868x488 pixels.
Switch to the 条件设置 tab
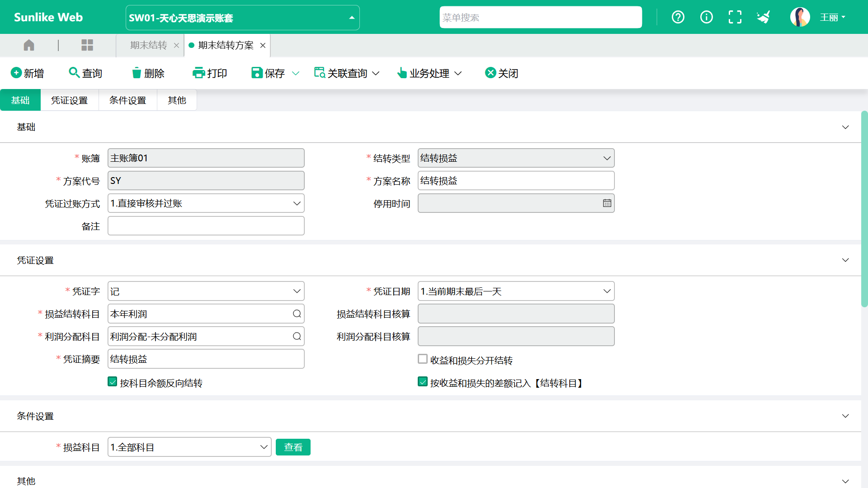[127, 100]
